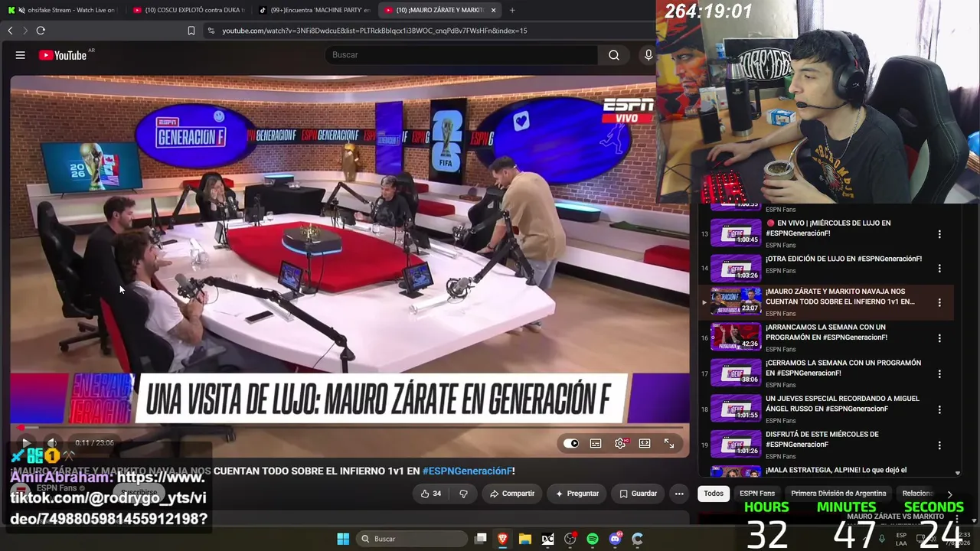Image resolution: width=980 pixels, height=551 pixels.
Task: Show more filter chips with the arrow
Action: pos(949,494)
